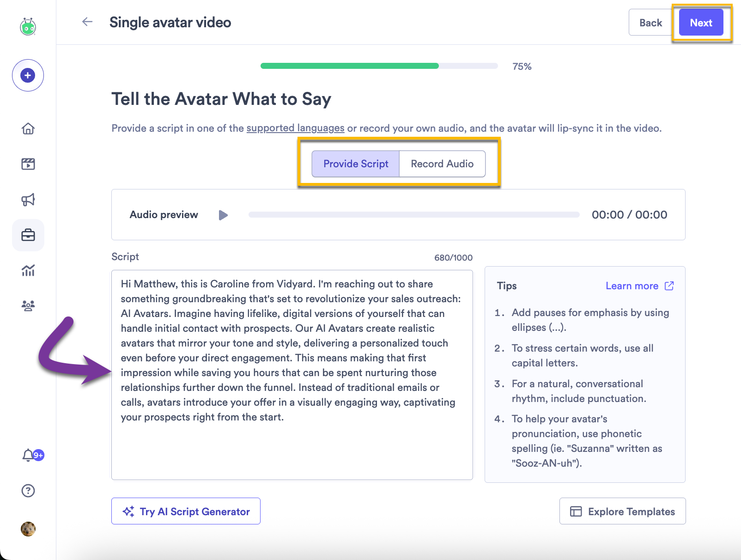Click the create new plus button
741x560 pixels.
point(28,75)
